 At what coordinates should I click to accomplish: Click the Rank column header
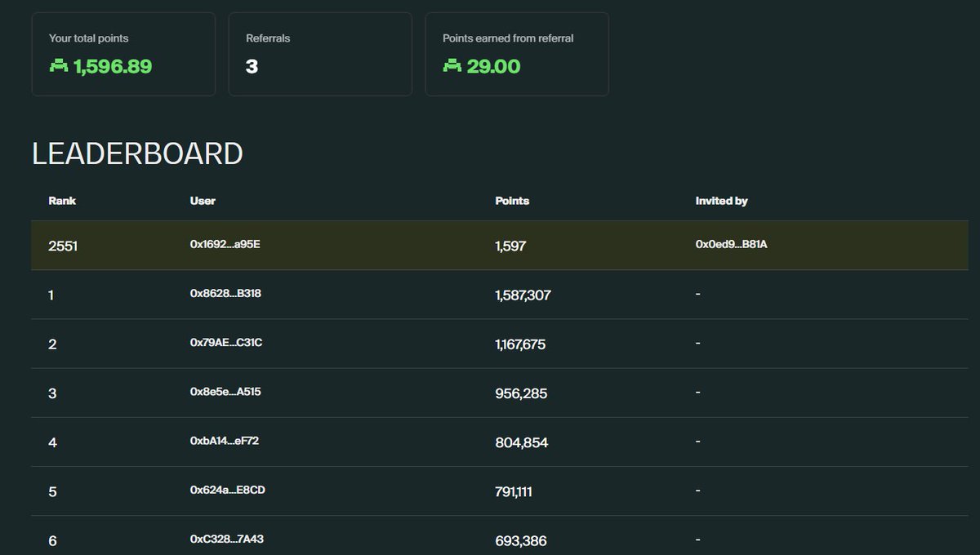pyautogui.click(x=62, y=201)
